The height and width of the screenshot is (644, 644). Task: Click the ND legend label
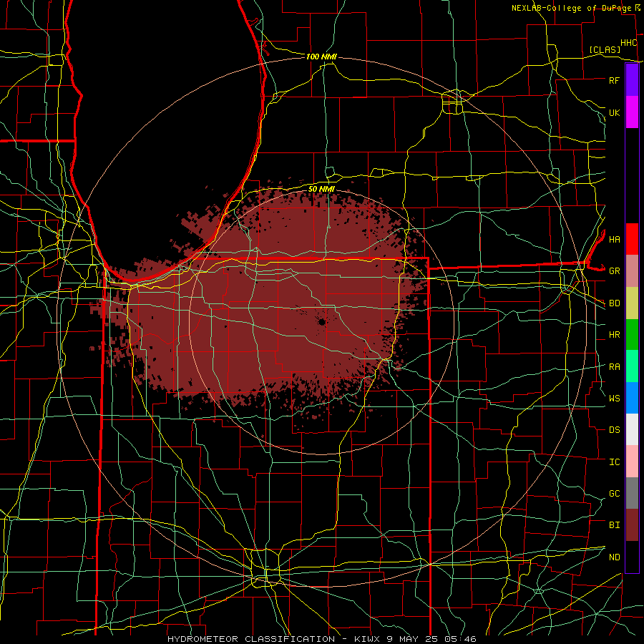[x=614, y=557]
